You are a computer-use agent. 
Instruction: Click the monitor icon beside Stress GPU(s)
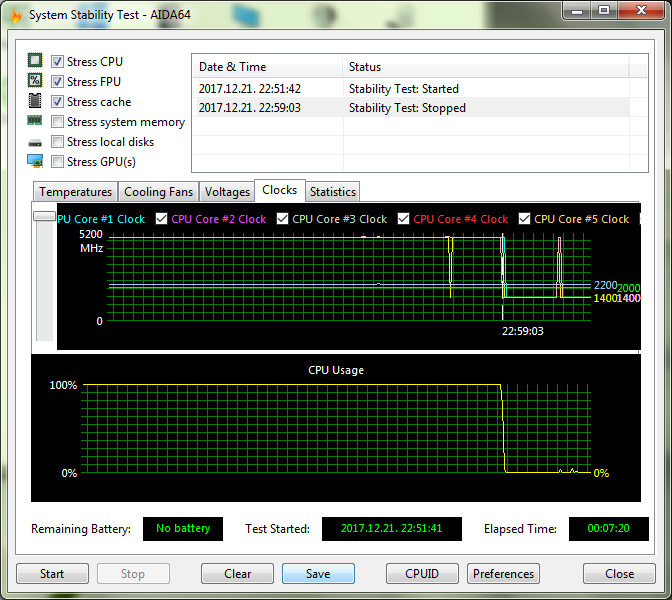pos(35,161)
